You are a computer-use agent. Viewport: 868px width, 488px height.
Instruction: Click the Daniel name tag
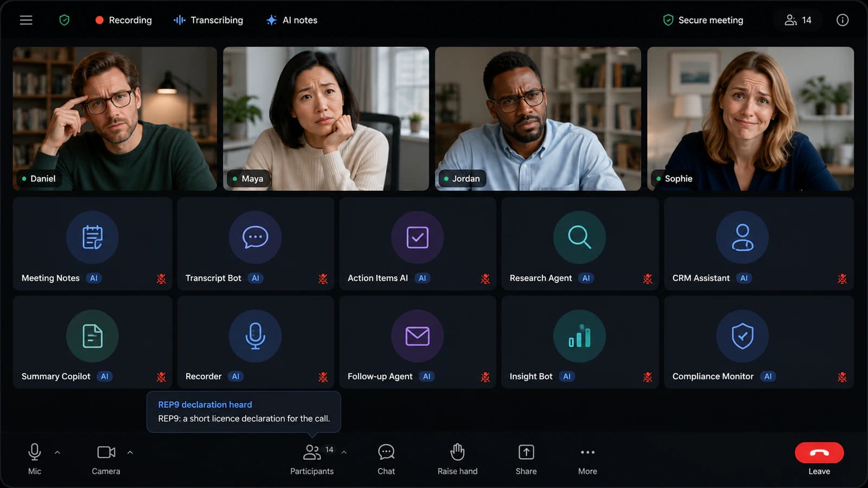click(x=38, y=178)
